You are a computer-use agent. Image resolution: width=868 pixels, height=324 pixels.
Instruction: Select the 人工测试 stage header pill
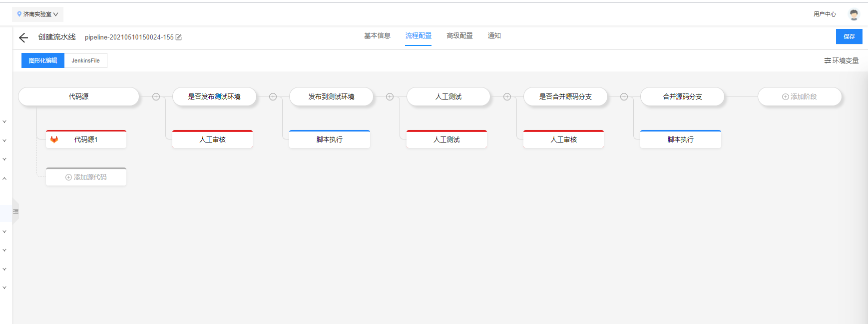[448, 96]
